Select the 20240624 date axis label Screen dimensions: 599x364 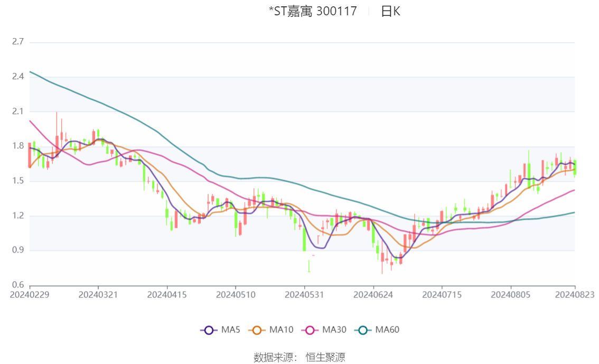coord(373,295)
